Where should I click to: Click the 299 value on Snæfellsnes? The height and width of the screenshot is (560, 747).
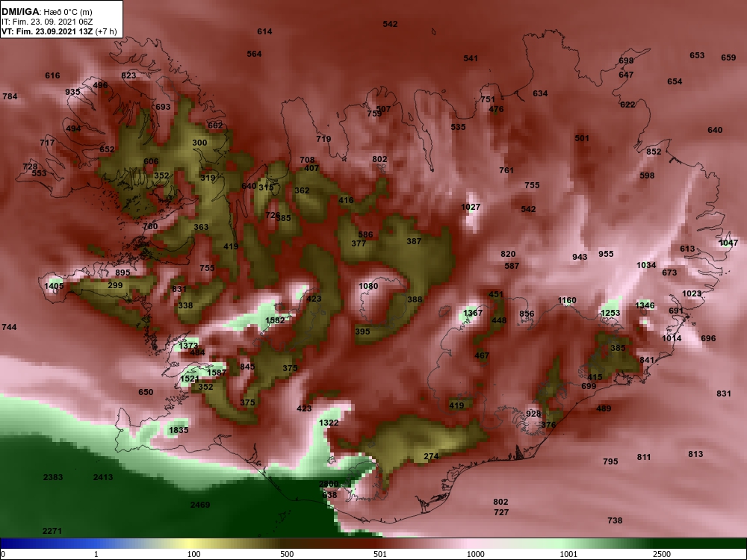tap(115, 285)
